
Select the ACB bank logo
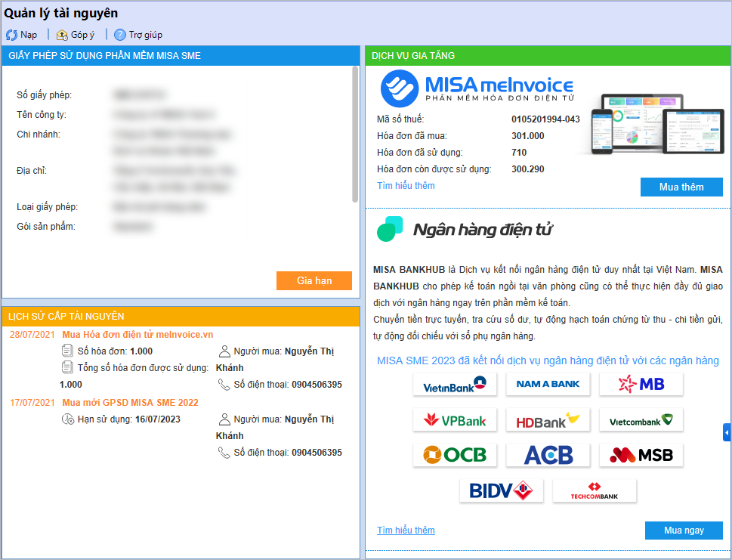click(548, 454)
